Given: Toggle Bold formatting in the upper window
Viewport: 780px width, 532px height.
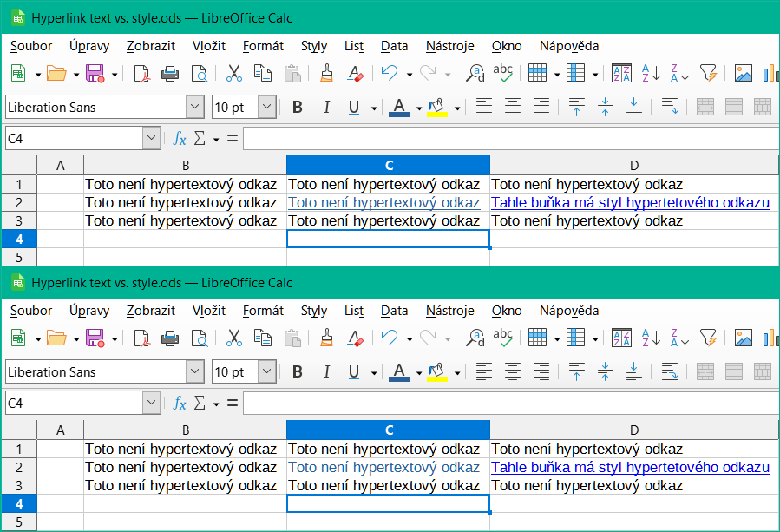Looking at the screenshot, I should (x=298, y=108).
